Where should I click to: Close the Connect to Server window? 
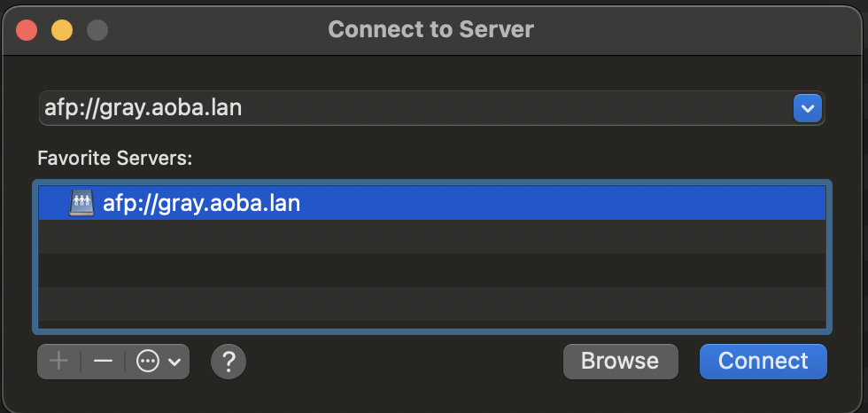point(27,30)
